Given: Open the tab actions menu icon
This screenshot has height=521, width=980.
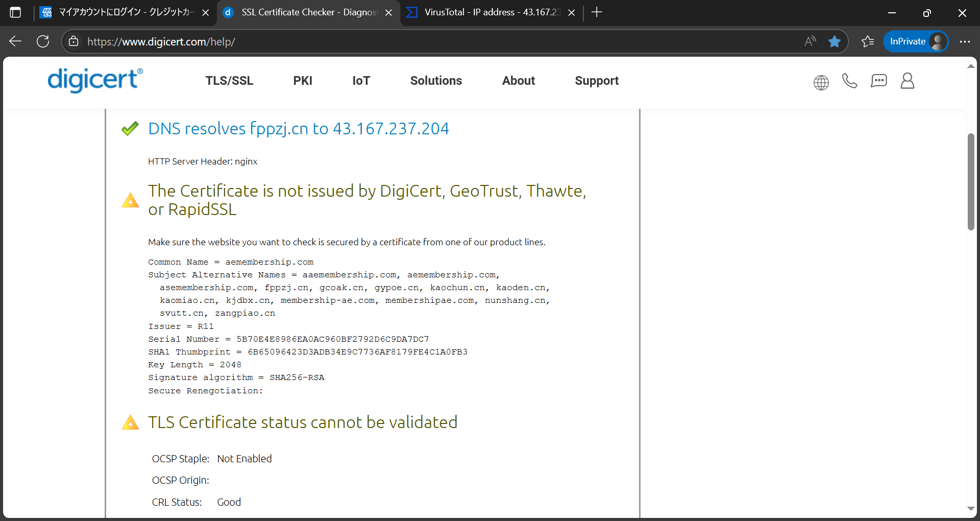Looking at the screenshot, I should (x=15, y=12).
